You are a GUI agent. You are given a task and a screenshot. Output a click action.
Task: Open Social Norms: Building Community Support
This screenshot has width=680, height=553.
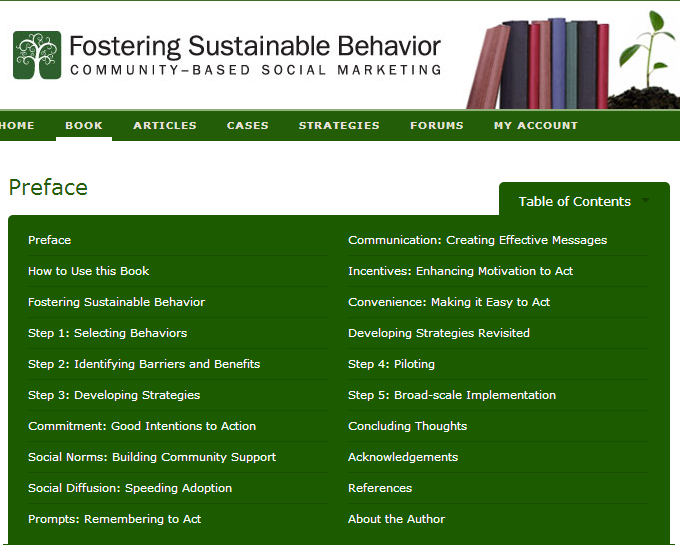(x=152, y=457)
